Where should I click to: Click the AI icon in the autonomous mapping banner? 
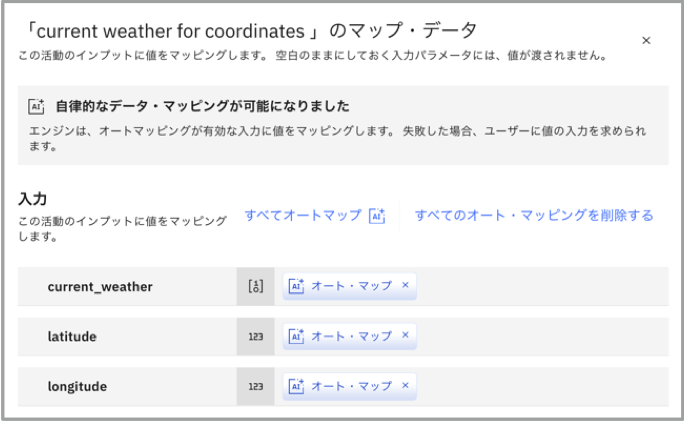click(x=37, y=106)
